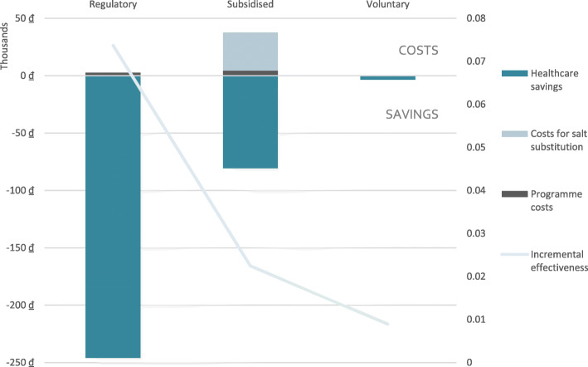Click the COSTS annotation text

[x=418, y=51]
